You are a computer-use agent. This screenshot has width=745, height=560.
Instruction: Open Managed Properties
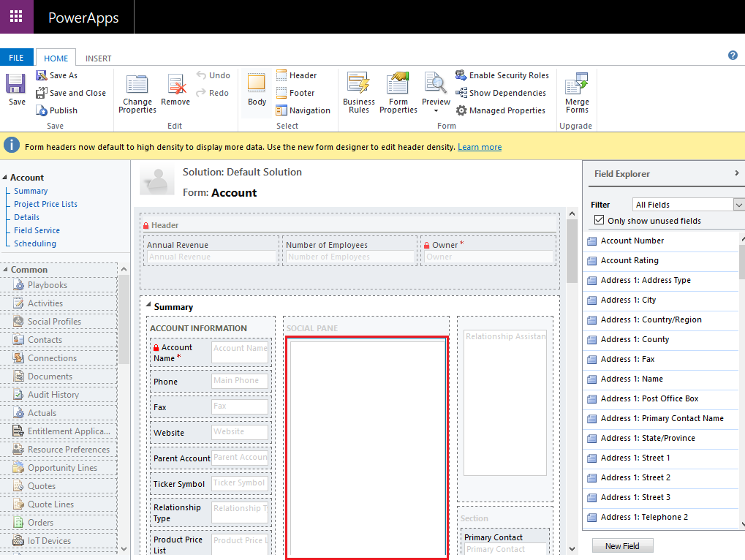coord(500,110)
